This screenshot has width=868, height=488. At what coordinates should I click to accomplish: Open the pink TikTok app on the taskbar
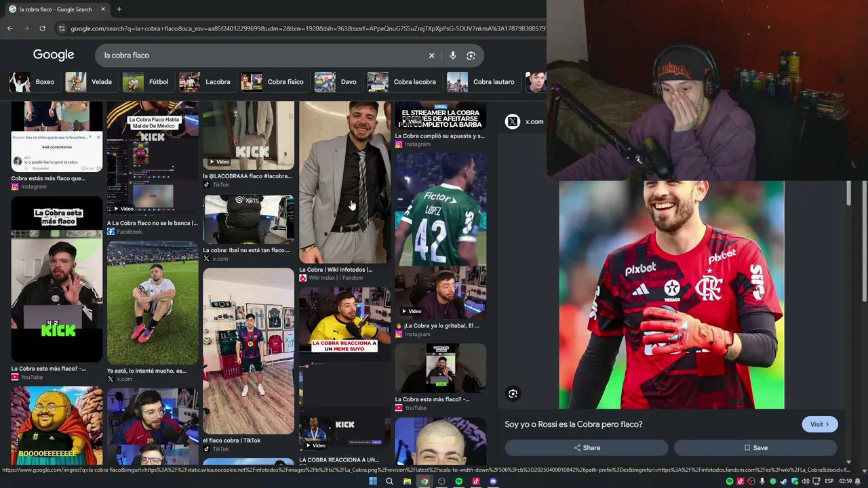point(476,481)
